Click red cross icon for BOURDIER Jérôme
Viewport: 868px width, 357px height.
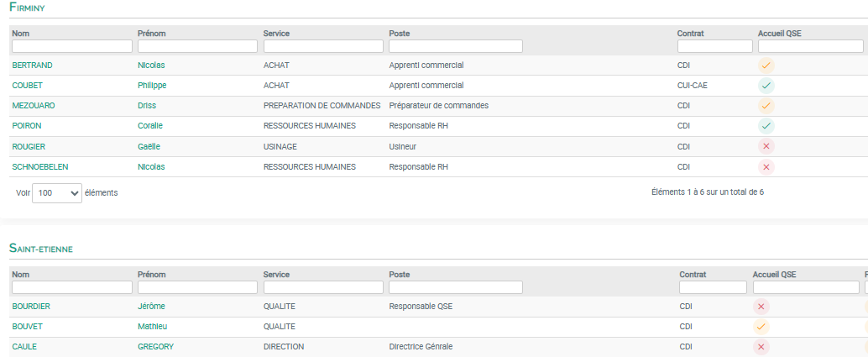761,307
